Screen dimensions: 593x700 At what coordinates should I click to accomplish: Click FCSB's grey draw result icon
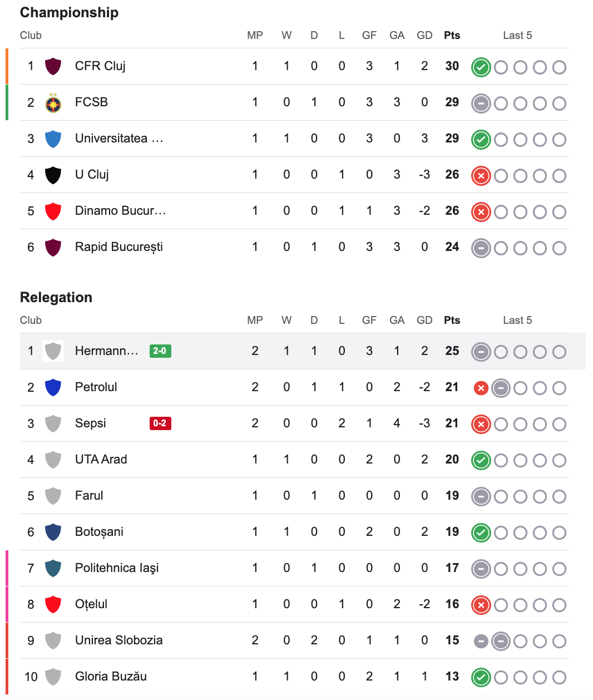[x=481, y=103]
